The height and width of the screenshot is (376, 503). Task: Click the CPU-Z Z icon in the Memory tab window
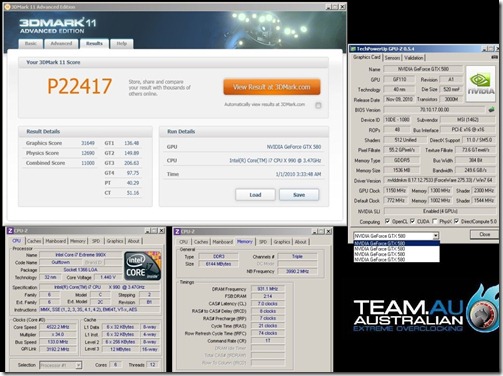pyautogui.click(x=177, y=231)
